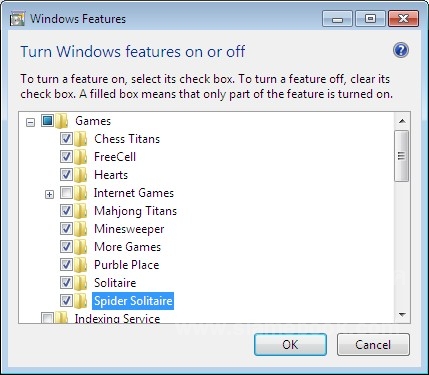Image resolution: width=429 pixels, height=375 pixels.
Task: Click the Hearts folder icon
Action: pyautogui.click(x=81, y=175)
